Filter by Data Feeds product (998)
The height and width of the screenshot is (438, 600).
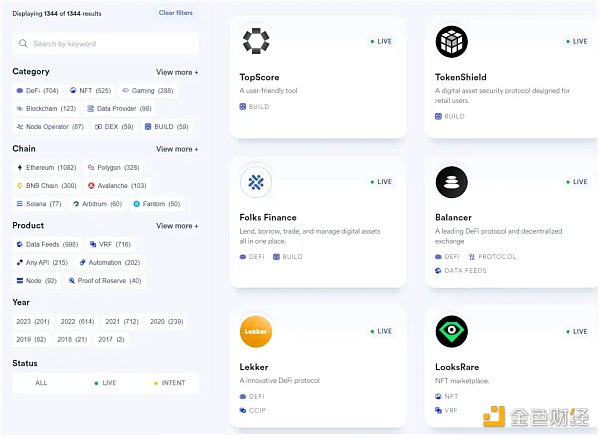click(x=47, y=244)
